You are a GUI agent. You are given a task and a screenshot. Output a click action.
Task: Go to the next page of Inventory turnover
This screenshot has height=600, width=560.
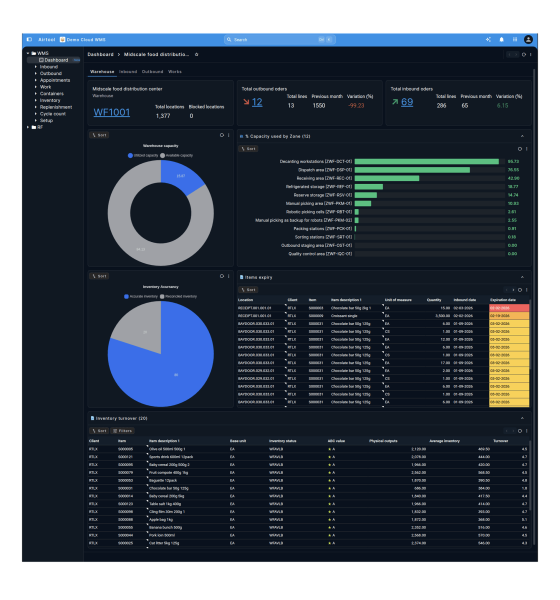pyautogui.click(x=513, y=431)
